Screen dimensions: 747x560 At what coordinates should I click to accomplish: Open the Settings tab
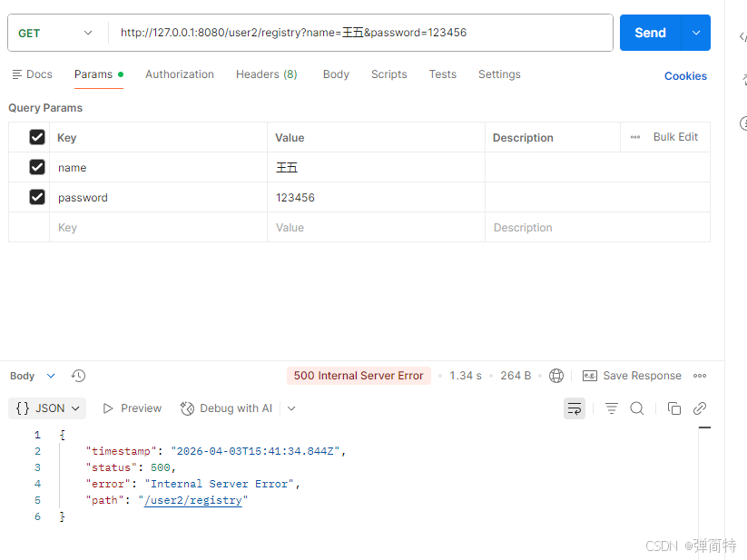[x=499, y=74]
